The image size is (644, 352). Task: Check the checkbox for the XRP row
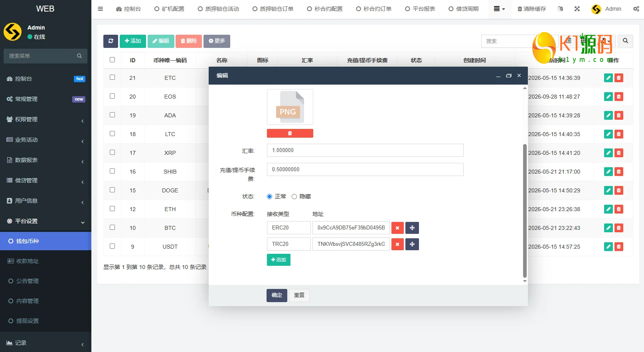[112, 152]
